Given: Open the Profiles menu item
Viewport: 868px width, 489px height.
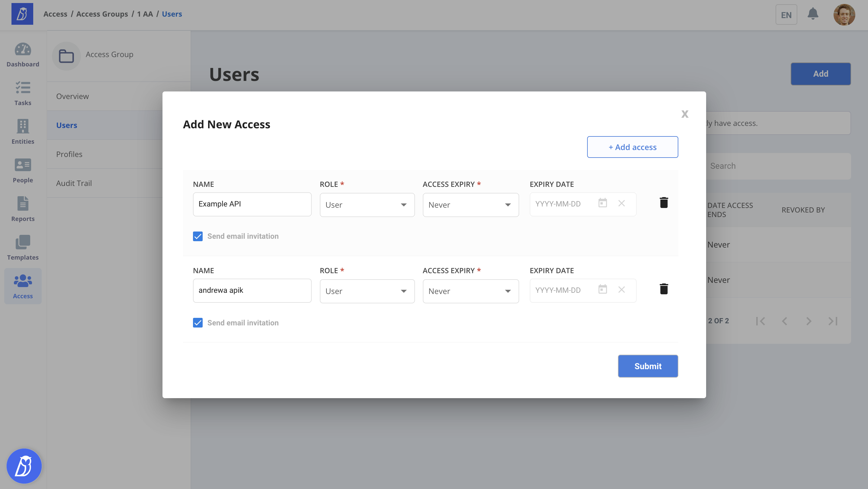Looking at the screenshot, I should [69, 154].
